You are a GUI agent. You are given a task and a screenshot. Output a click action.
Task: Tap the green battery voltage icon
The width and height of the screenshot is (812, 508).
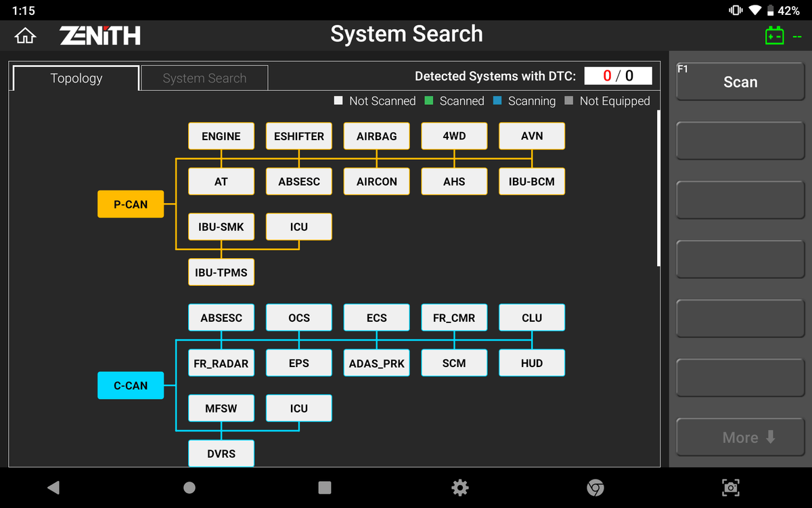pyautogui.click(x=774, y=36)
